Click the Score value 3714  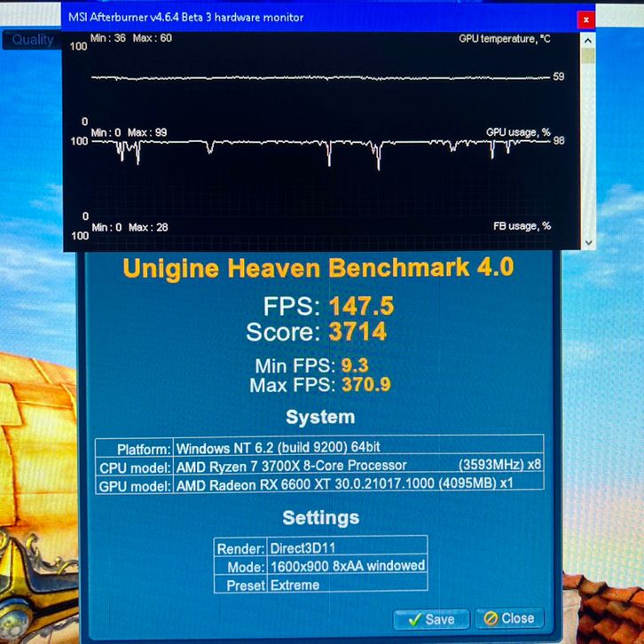pyautogui.click(x=357, y=333)
